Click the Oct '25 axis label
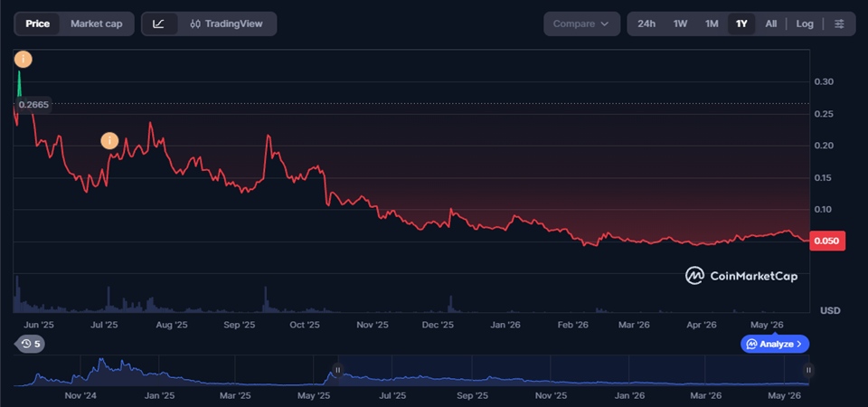Viewport: 868px width, 407px height. (305, 325)
